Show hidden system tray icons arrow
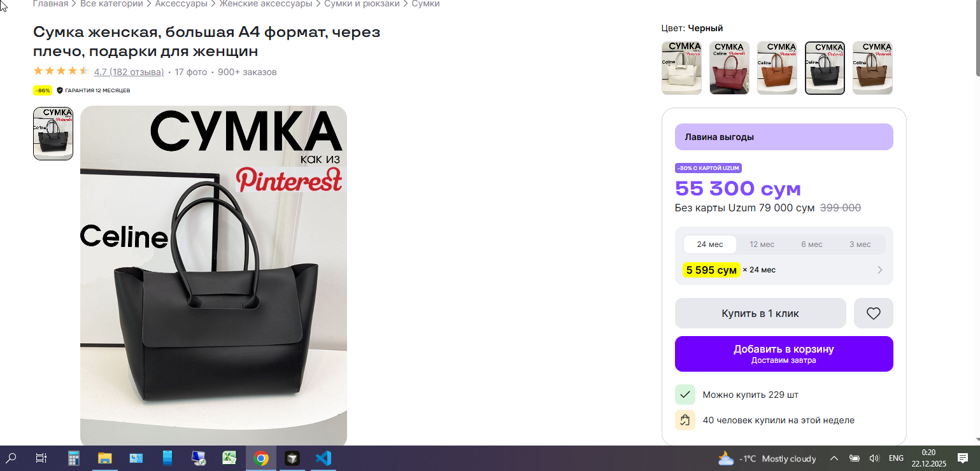980x471 pixels. coord(834,458)
